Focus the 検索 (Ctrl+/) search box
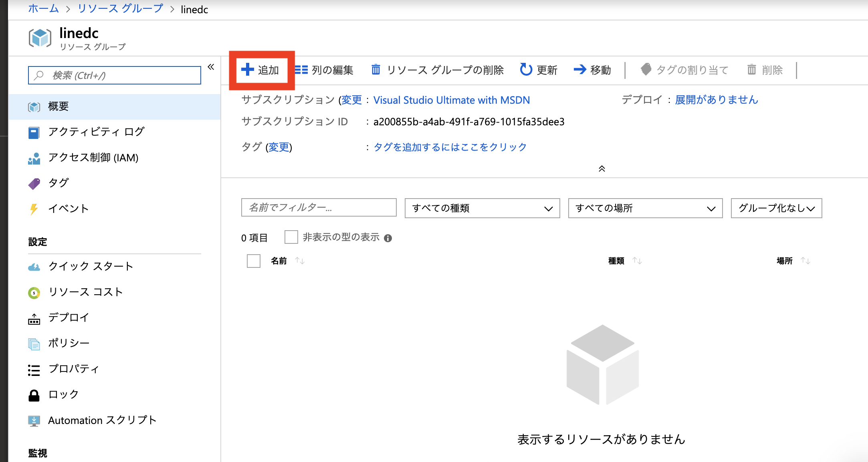This screenshot has width=868, height=462. pos(115,75)
